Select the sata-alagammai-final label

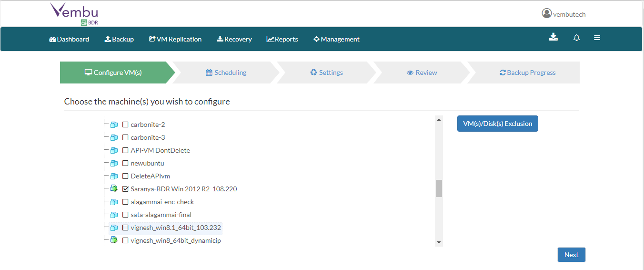pyautogui.click(x=161, y=215)
